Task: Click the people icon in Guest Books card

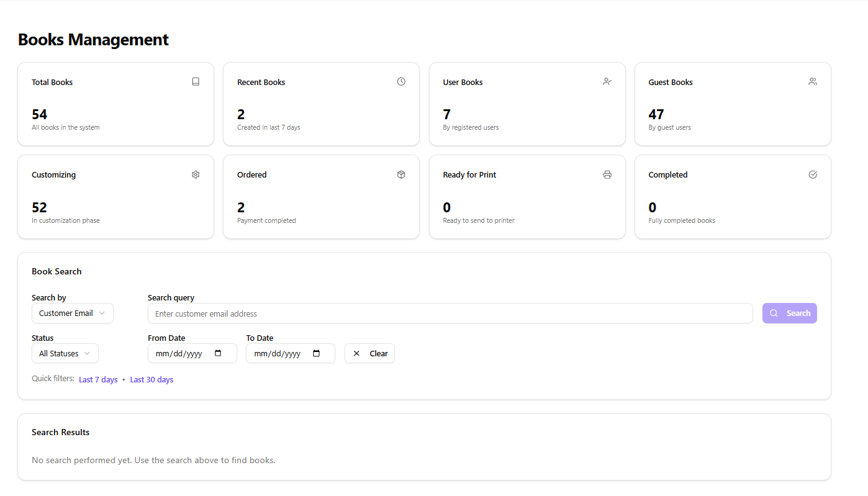Action: coord(813,81)
